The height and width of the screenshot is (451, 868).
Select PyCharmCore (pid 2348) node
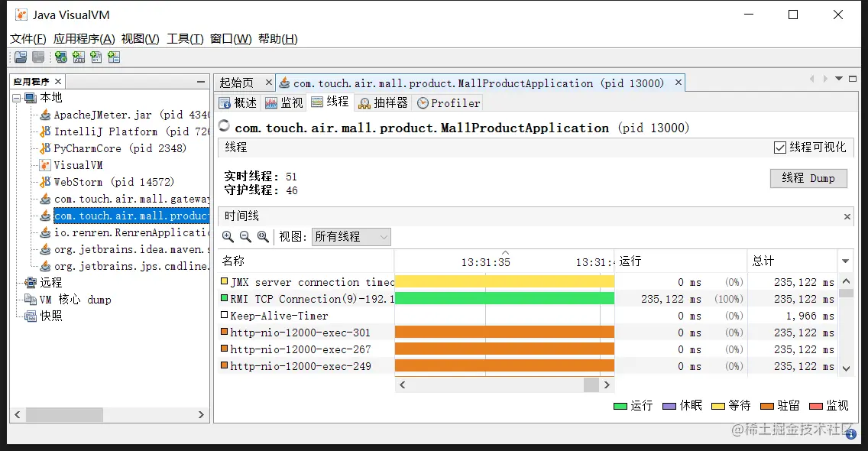[113, 148]
